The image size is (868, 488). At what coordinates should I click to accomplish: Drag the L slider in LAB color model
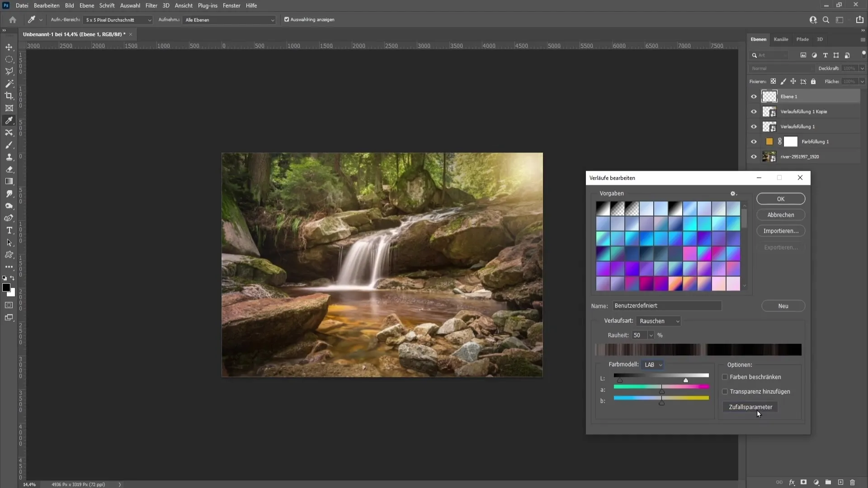[687, 380]
